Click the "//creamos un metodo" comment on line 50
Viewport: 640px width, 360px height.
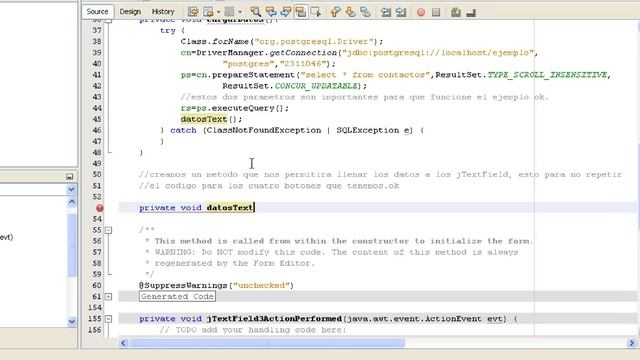(x=190, y=175)
